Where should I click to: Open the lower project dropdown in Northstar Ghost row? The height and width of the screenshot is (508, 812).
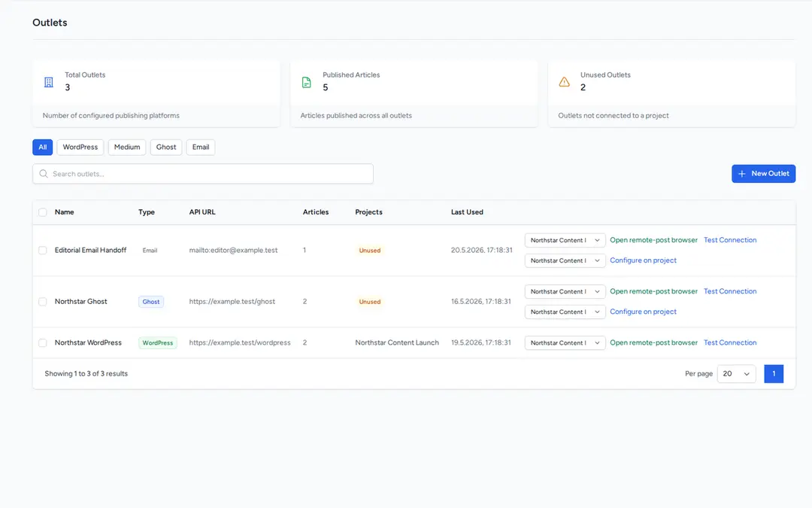click(x=565, y=312)
